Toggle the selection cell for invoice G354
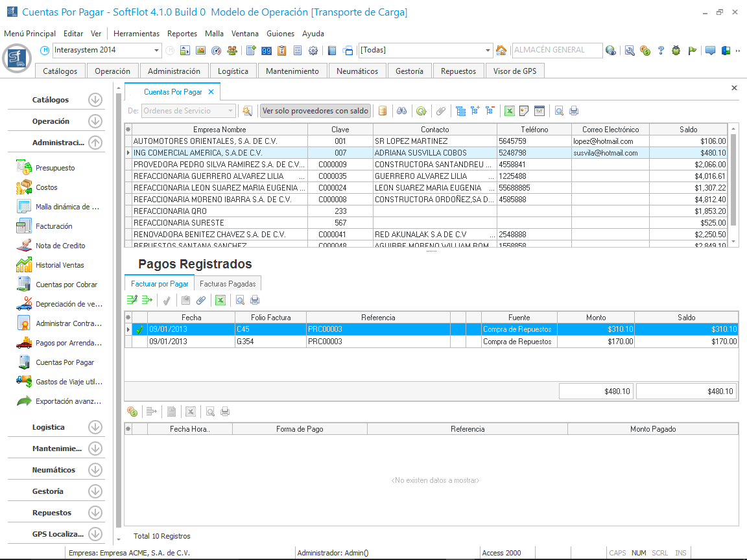747x560 pixels. tap(139, 341)
